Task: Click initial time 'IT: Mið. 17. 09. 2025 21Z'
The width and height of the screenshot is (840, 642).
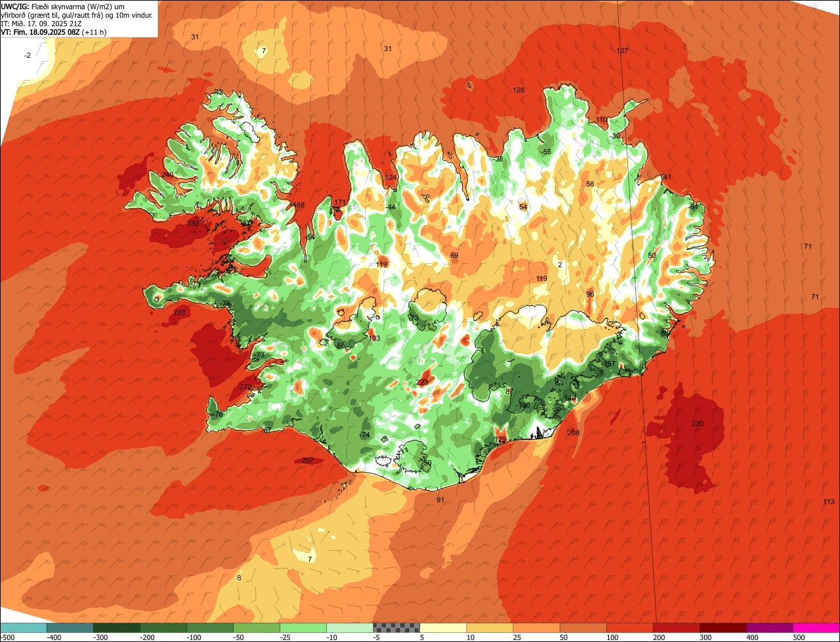Action: (x=41, y=23)
